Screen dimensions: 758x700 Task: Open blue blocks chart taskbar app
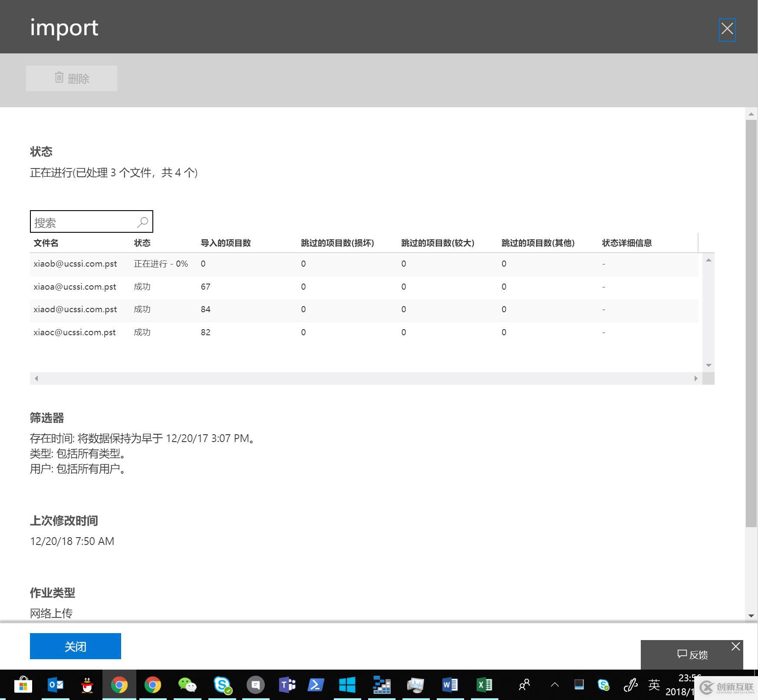tap(382, 685)
